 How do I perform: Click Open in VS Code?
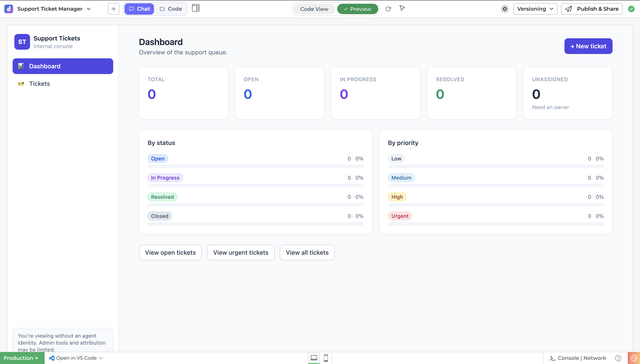click(76, 358)
